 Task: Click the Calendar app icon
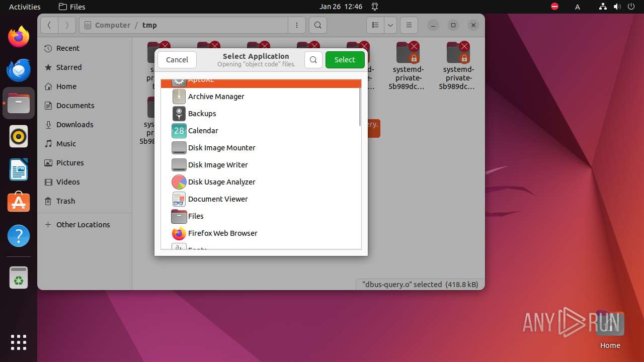point(179,131)
